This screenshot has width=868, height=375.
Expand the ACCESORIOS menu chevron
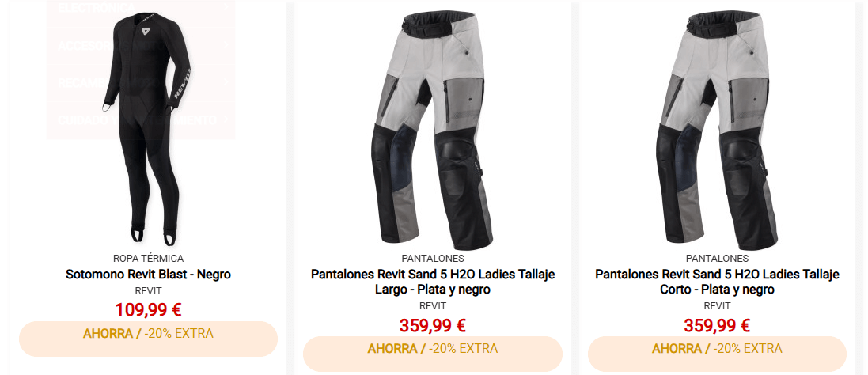click(226, 45)
